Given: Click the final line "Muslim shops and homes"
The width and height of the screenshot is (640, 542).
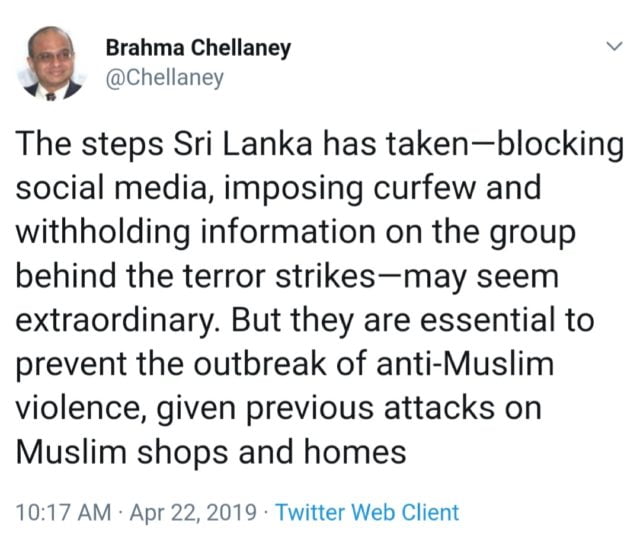Looking at the screenshot, I should pos(211,454).
